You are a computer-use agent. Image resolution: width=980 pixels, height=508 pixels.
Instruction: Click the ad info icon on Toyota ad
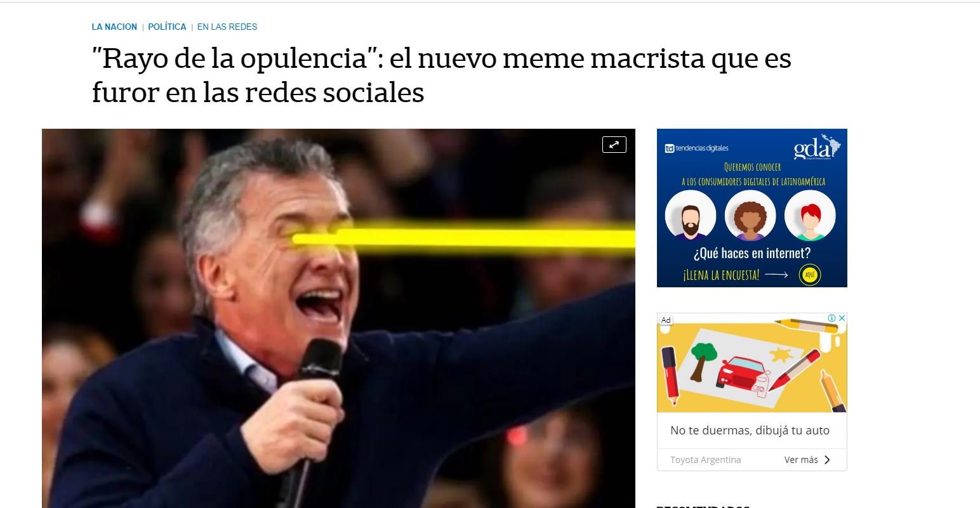(x=831, y=318)
